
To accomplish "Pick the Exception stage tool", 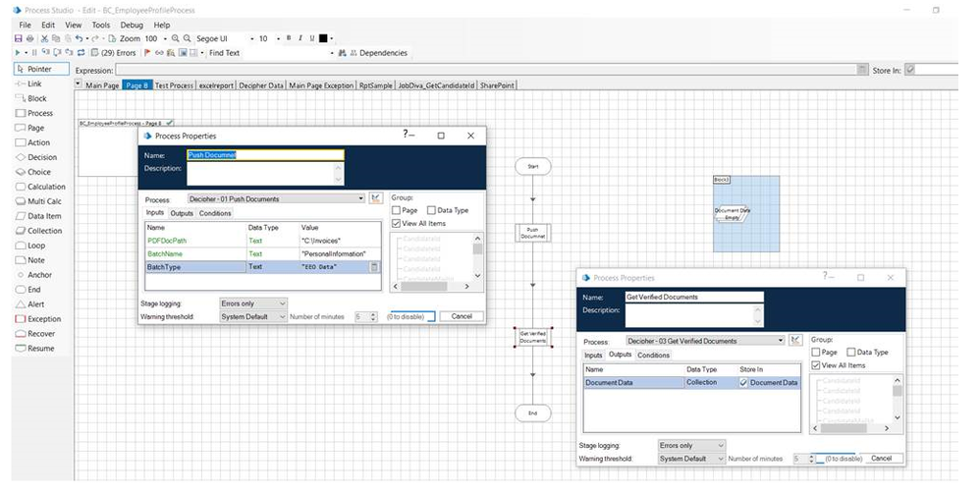I will click(43, 319).
